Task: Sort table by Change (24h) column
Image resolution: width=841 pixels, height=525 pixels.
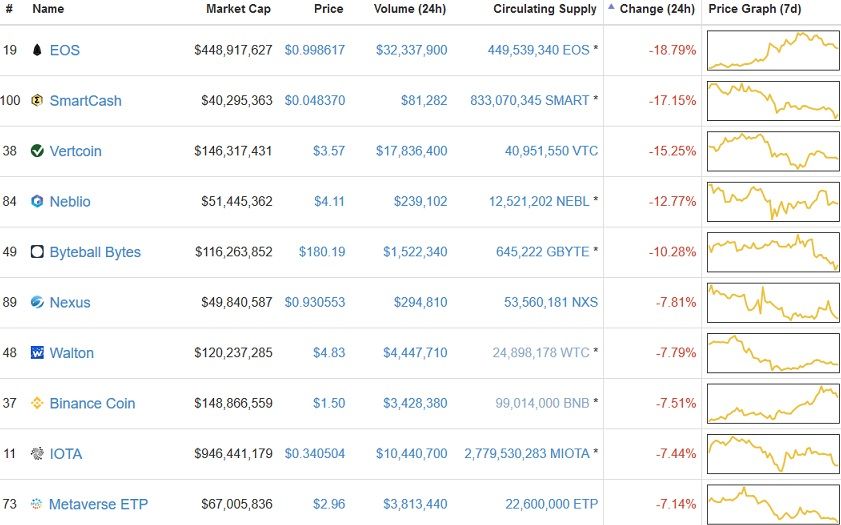Action: tap(656, 9)
